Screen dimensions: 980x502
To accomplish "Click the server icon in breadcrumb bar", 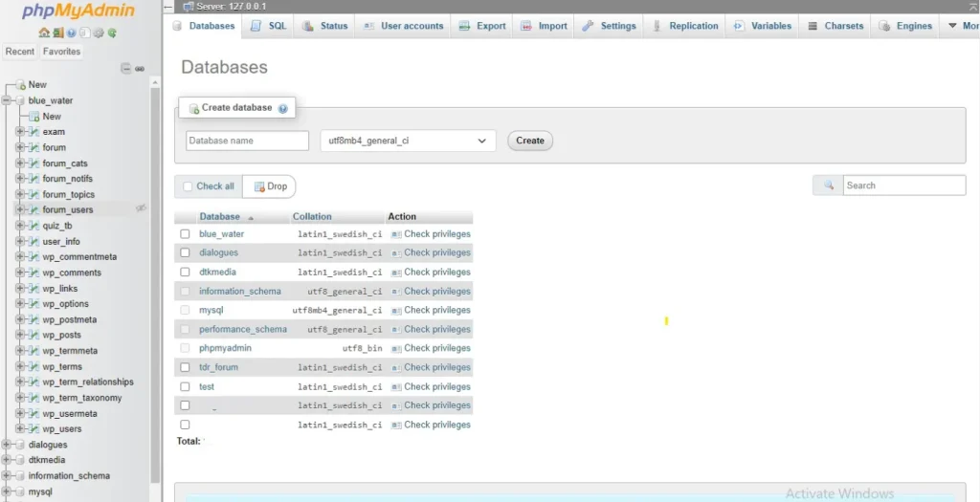I will [x=189, y=7].
